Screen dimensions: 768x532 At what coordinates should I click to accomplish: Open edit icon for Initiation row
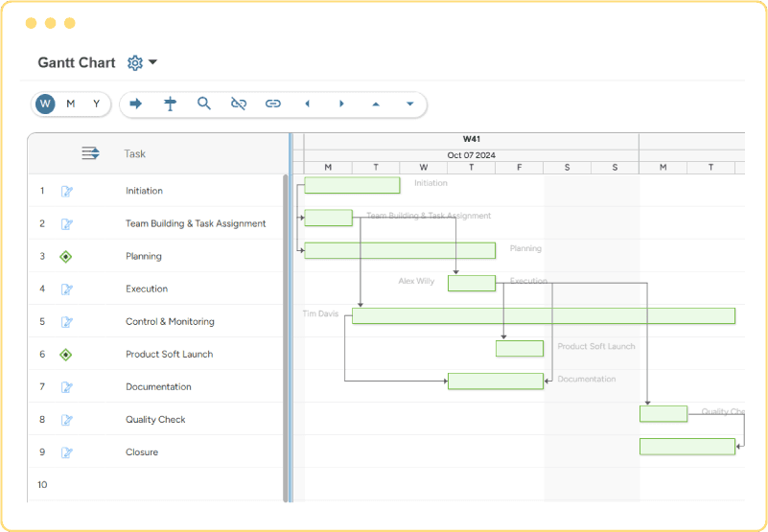coord(66,191)
